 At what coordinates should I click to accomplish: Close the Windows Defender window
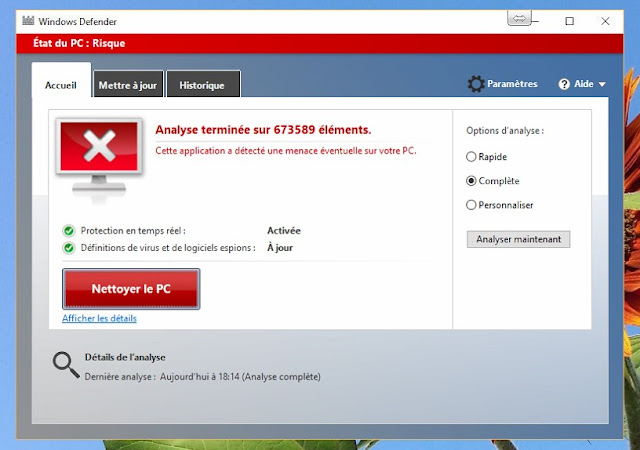pyautogui.click(x=605, y=21)
